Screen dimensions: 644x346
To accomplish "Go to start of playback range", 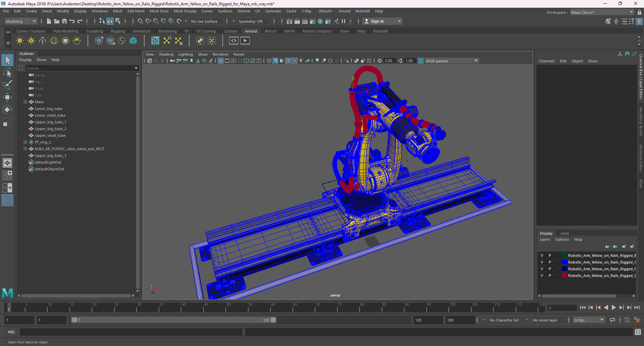I will pos(583,307).
